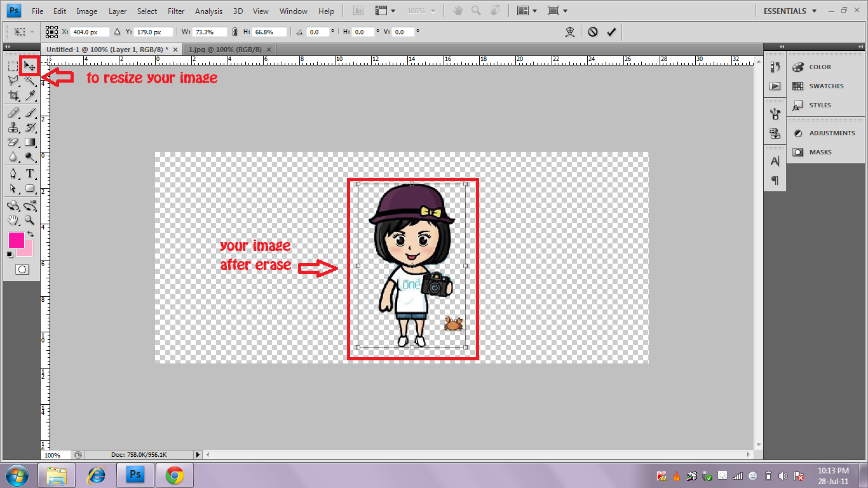Open the ESSENTIALS workspace dropdown

click(x=790, y=11)
